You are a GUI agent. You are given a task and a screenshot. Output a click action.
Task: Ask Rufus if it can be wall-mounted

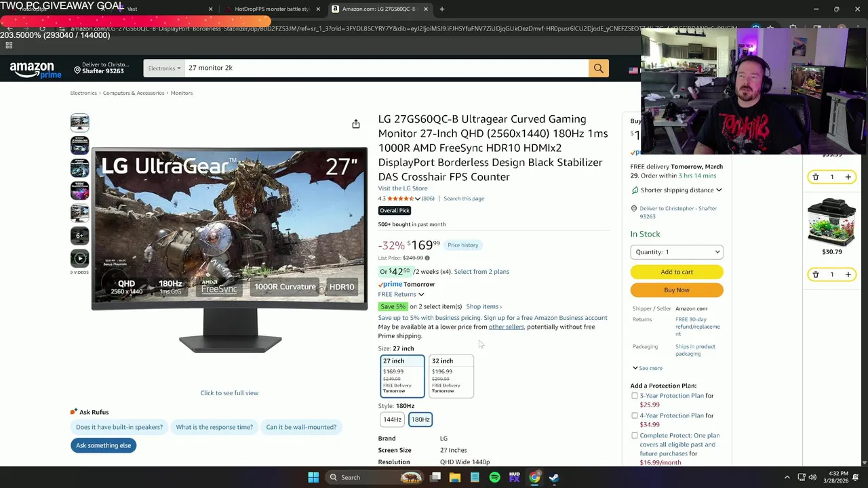tap(301, 427)
